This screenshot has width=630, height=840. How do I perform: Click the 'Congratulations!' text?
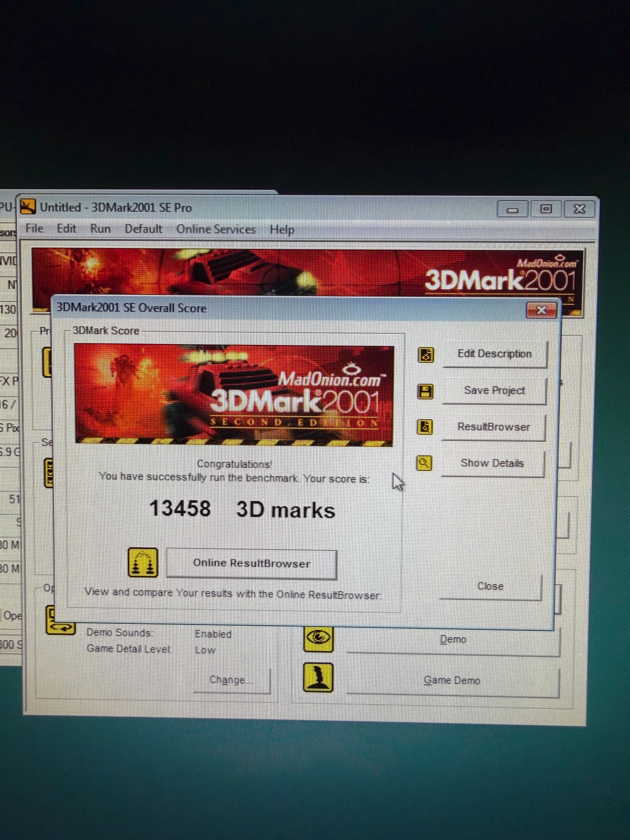[234, 464]
